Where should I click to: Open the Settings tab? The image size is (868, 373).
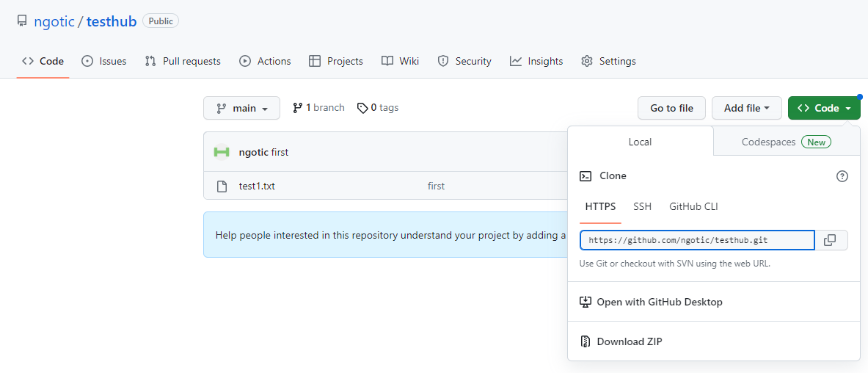tap(608, 61)
